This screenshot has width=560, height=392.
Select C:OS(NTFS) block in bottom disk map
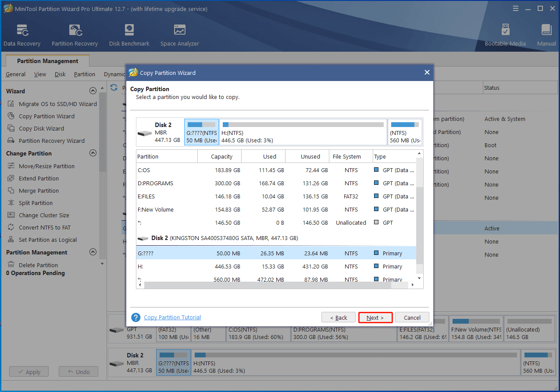258,329
